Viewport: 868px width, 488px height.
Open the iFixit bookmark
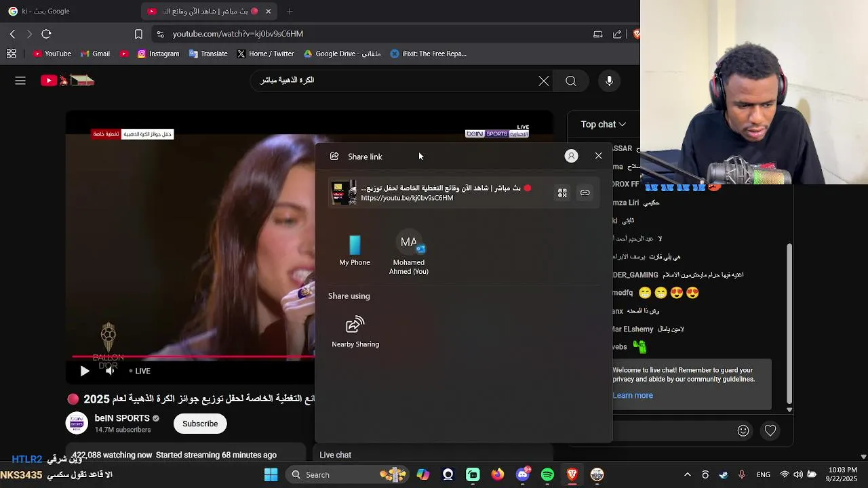pyautogui.click(x=428, y=54)
